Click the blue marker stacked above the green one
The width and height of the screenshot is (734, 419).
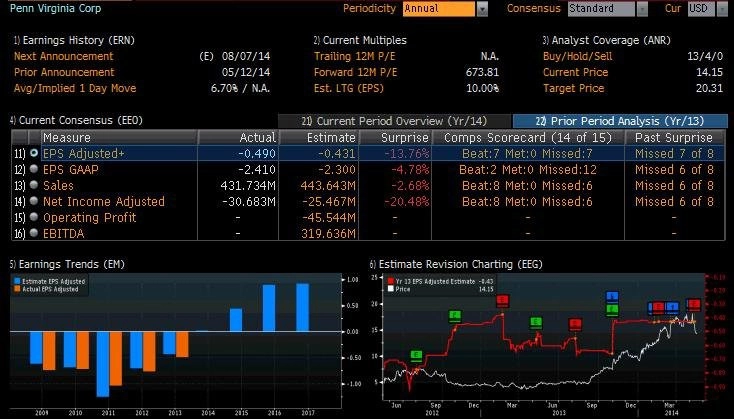[x=612, y=296]
